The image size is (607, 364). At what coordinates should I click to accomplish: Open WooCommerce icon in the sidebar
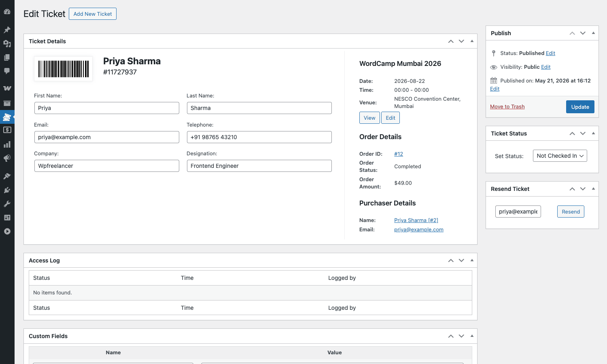pyautogui.click(x=7, y=88)
